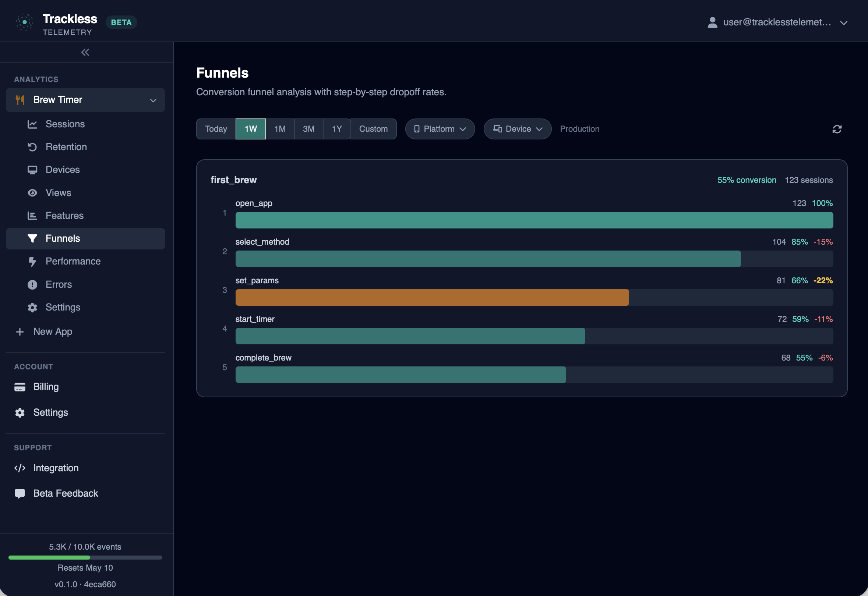The image size is (868, 596).
Task: Refresh funnel data with the reload icon
Action: click(x=837, y=129)
